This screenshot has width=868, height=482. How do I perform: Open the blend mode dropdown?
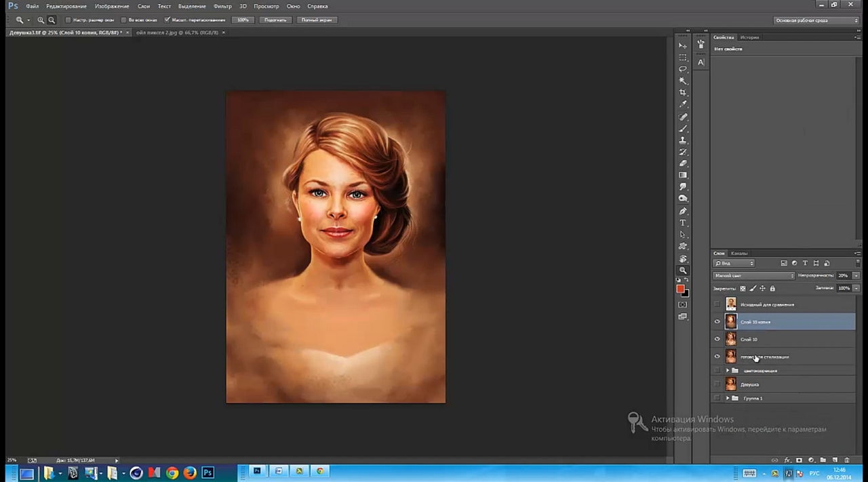click(753, 276)
